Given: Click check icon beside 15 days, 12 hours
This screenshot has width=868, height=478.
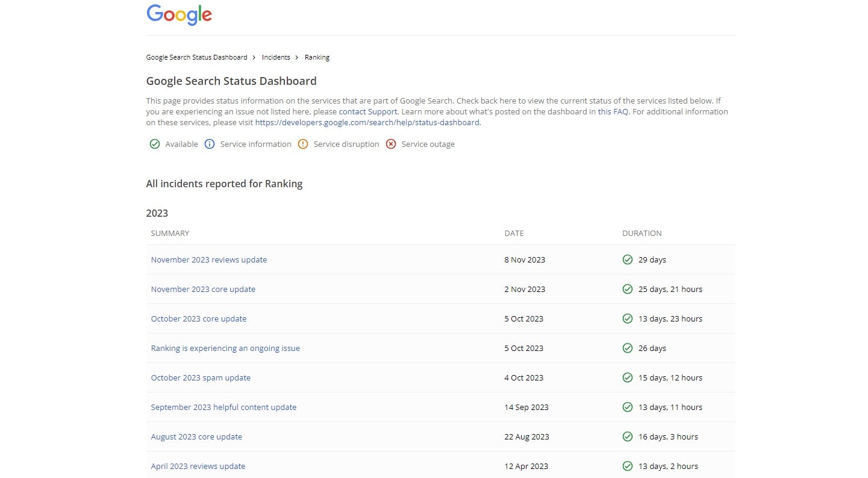Looking at the screenshot, I should click(x=628, y=377).
